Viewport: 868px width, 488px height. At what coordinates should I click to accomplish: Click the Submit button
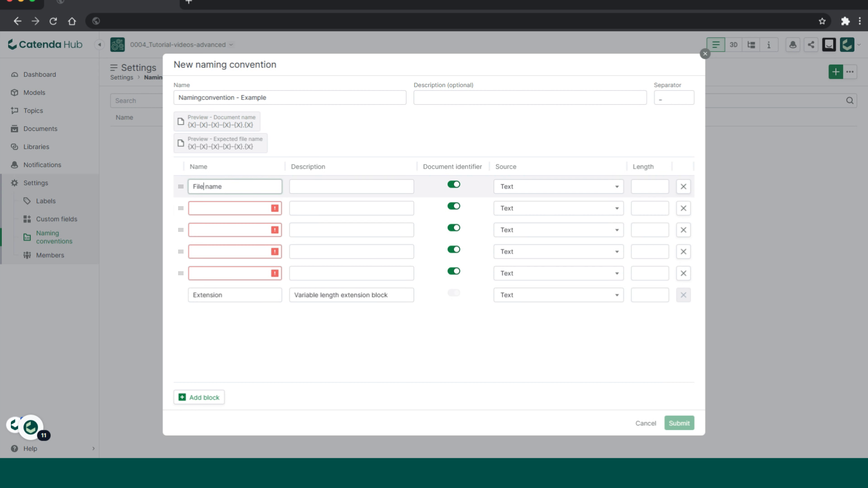[x=679, y=423]
